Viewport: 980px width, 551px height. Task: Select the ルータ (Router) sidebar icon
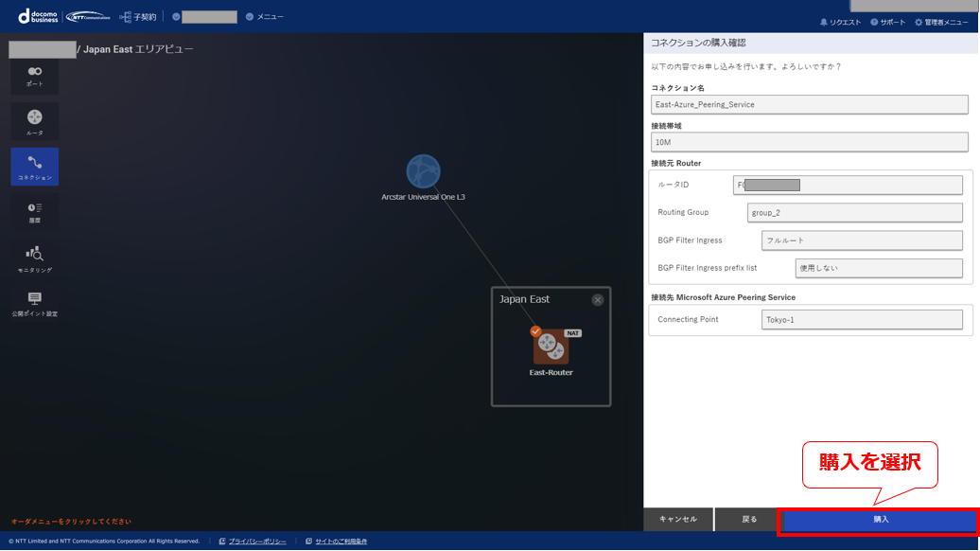[x=34, y=121]
